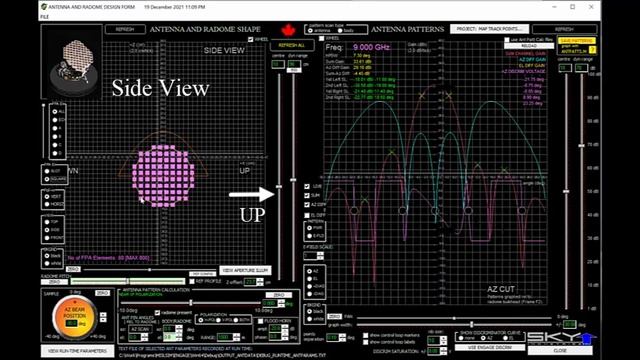Click REFRESH beside Antenna and Radome Shape

[x=125, y=29]
